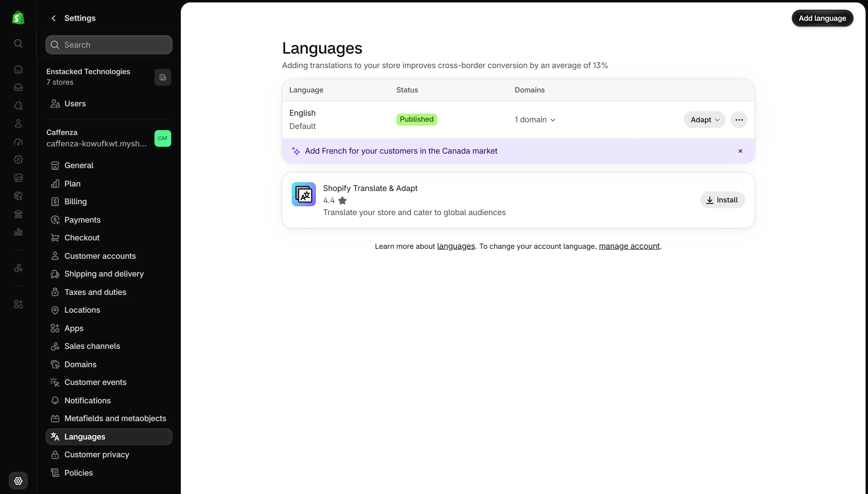The width and height of the screenshot is (868, 494).
Task: Click the sparkle icon in French suggestion banner
Action: (x=296, y=151)
